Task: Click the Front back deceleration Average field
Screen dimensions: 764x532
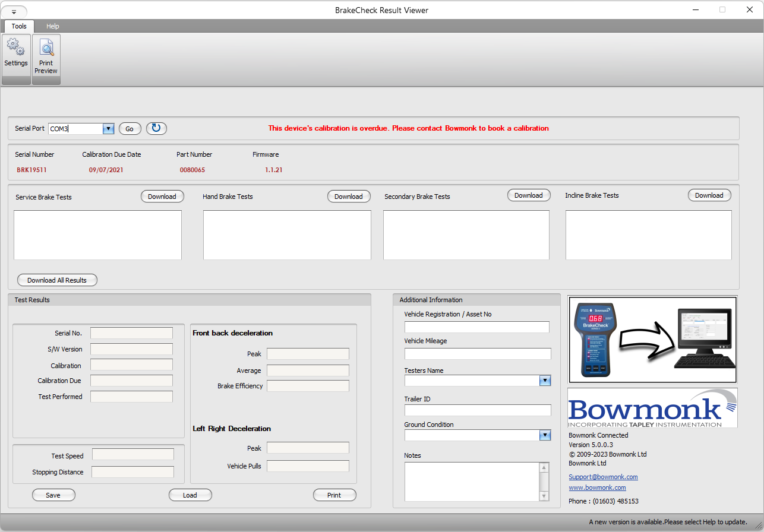Action: [x=308, y=370]
